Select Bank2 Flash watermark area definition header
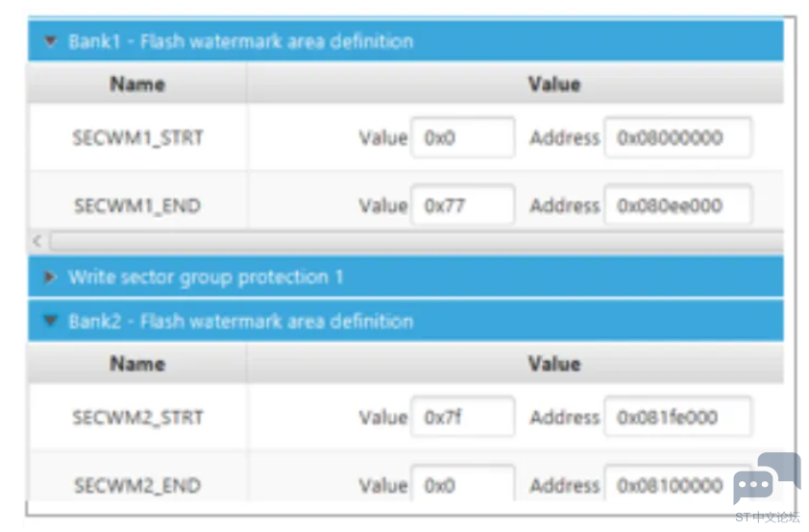 point(240,322)
